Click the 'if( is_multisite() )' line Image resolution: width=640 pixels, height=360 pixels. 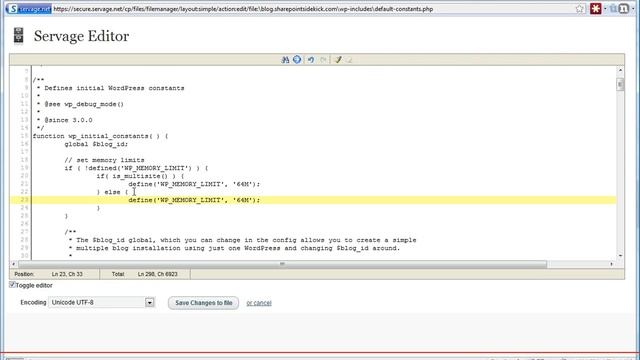pyautogui.click(x=140, y=176)
